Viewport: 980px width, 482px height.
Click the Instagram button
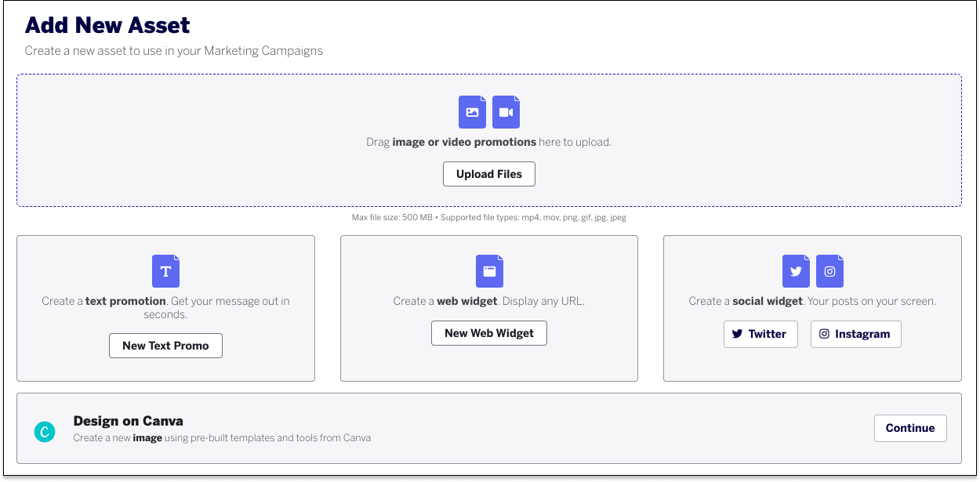(x=855, y=334)
